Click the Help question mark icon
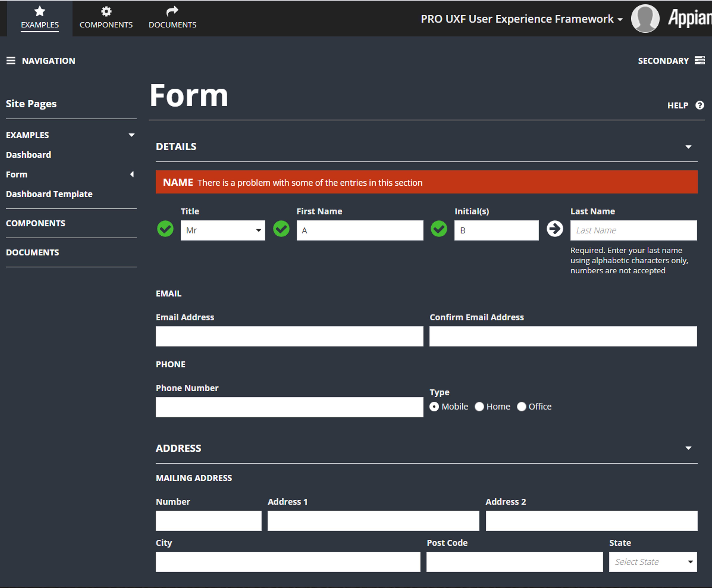Image resolution: width=712 pixels, height=588 pixels. pos(699,105)
